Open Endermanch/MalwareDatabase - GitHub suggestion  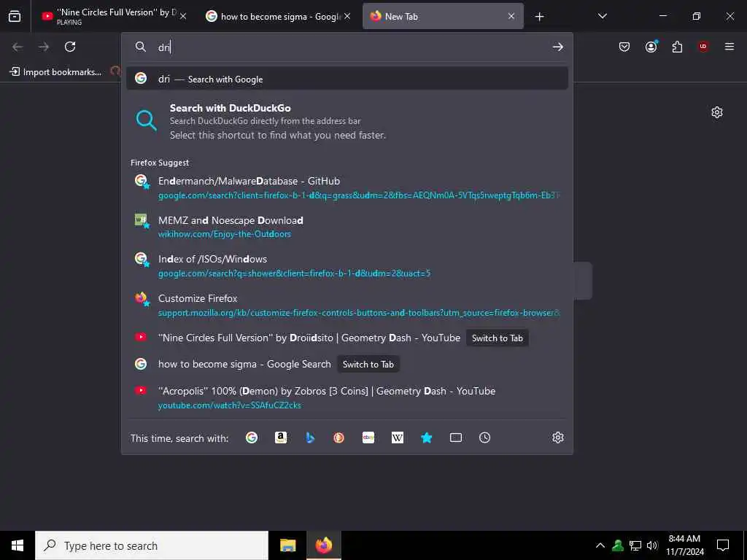click(347, 187)
